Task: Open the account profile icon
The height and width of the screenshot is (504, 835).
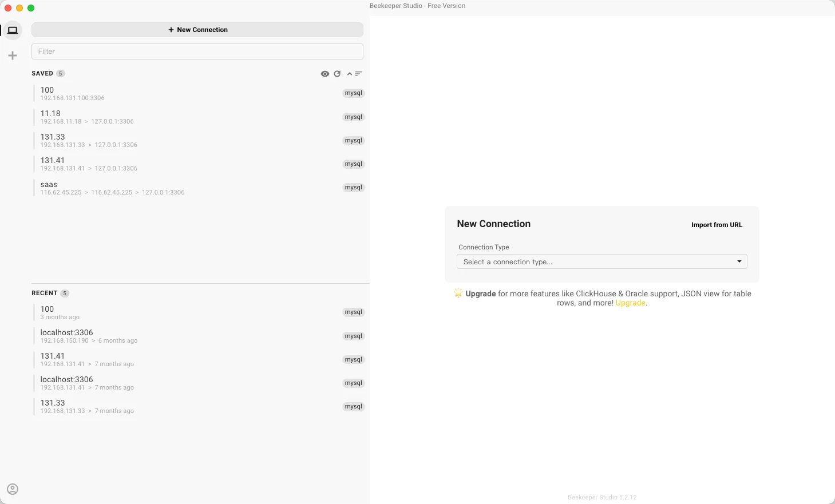Action: (x=13, y=489)
